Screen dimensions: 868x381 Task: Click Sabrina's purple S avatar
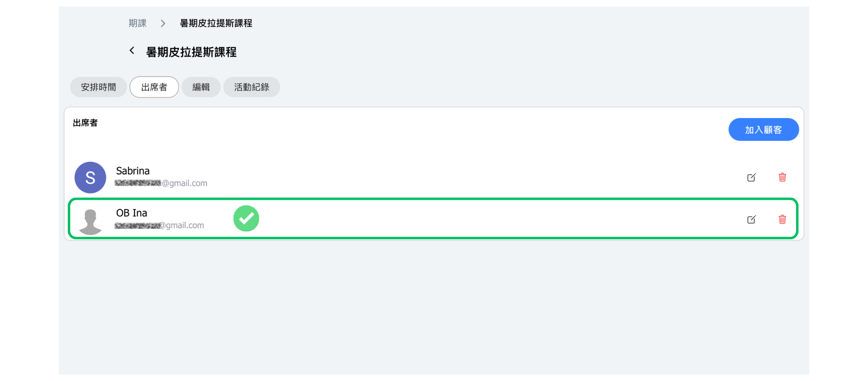pyautogui.click(x=90, y=177)
